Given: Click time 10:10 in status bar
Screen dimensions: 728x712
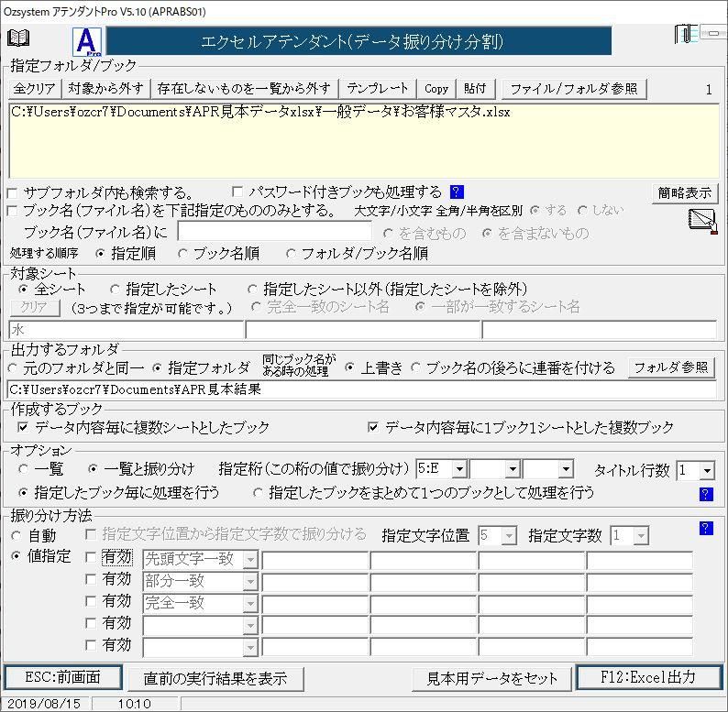Looking at the screenshot, I should click(134, 704).
